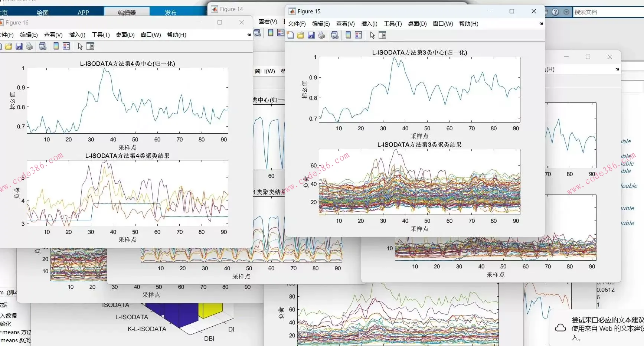
Task: Open Property Inspector icon in Figure 16 toolbar
Action: [x=90, y=46]
